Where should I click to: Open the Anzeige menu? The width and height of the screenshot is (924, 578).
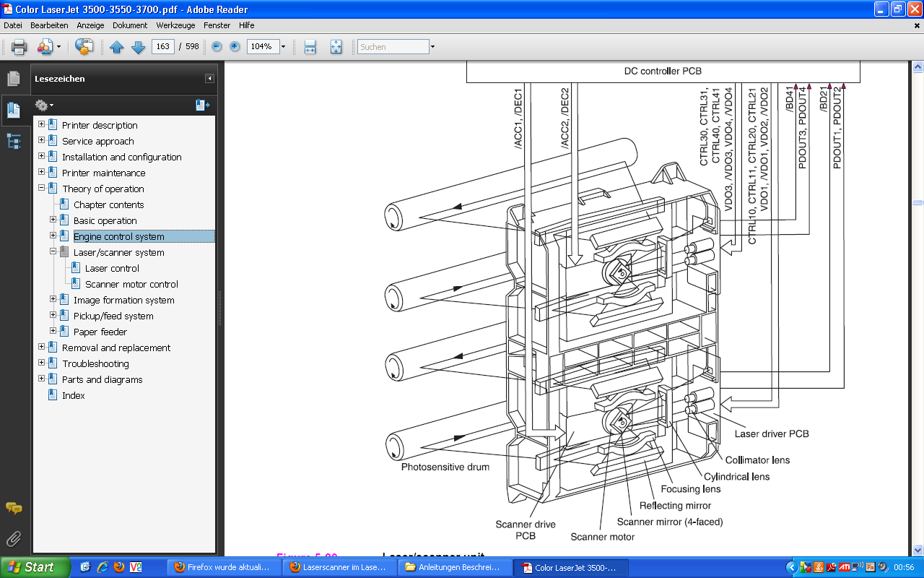pos(91,25)
